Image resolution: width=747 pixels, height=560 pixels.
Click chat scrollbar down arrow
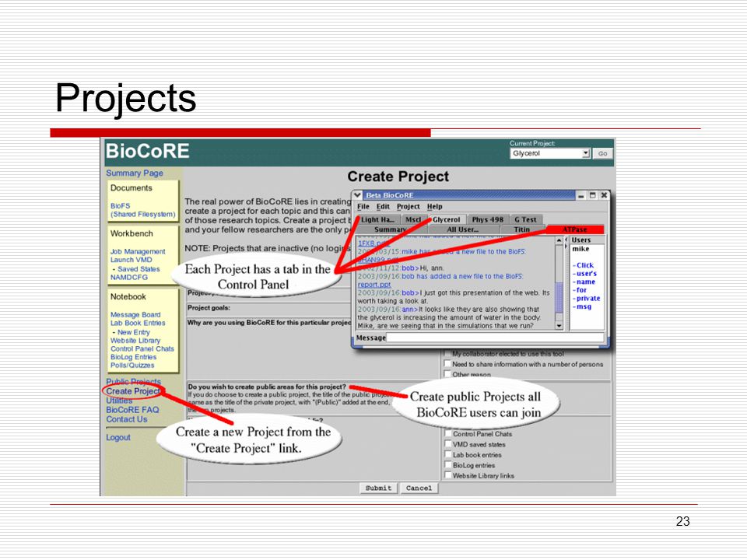[x=559, y=326]
